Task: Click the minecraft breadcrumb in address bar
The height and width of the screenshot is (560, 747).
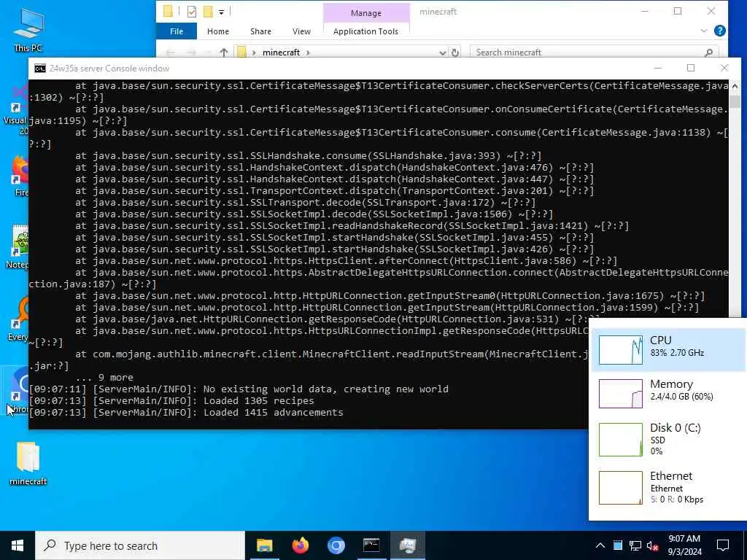Action: [x=281, y=52]
